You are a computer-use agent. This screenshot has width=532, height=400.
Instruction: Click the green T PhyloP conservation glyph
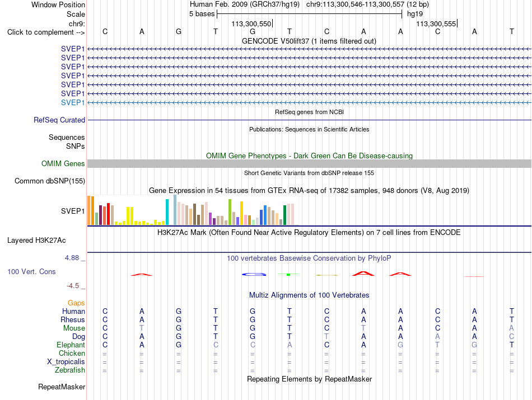(288, 274)
